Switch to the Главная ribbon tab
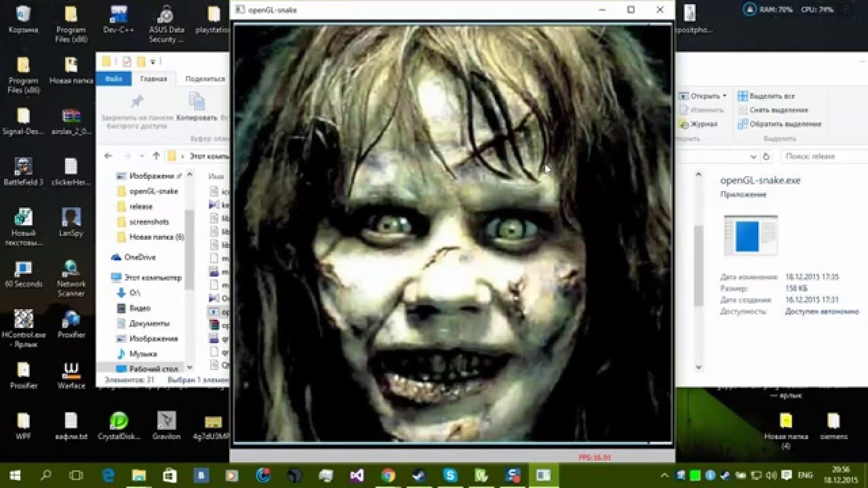The width and height of the screenshot is (868, 488). pos(153,79)
